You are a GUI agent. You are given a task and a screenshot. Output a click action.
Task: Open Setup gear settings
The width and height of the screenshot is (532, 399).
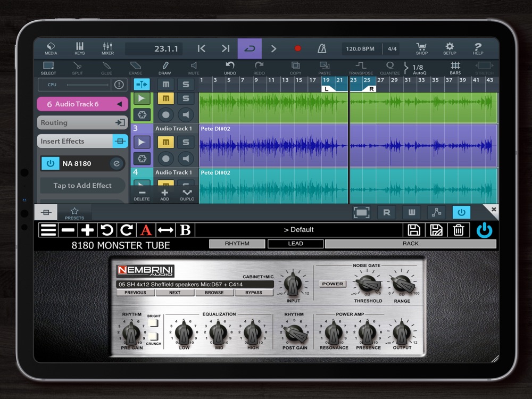click(x=450, y=48)
